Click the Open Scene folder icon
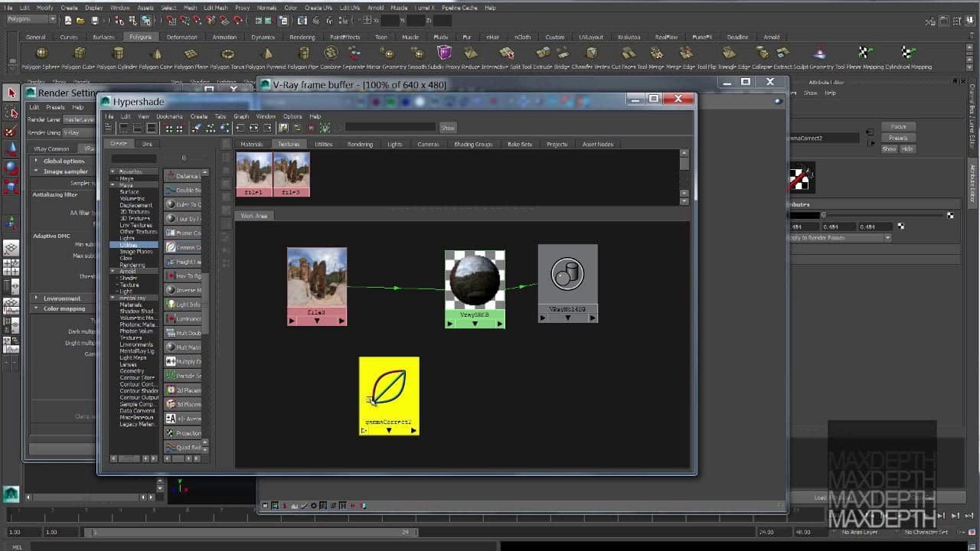This screenshot has height=551, width=980. pyautogui.click(x=81, y=20)
